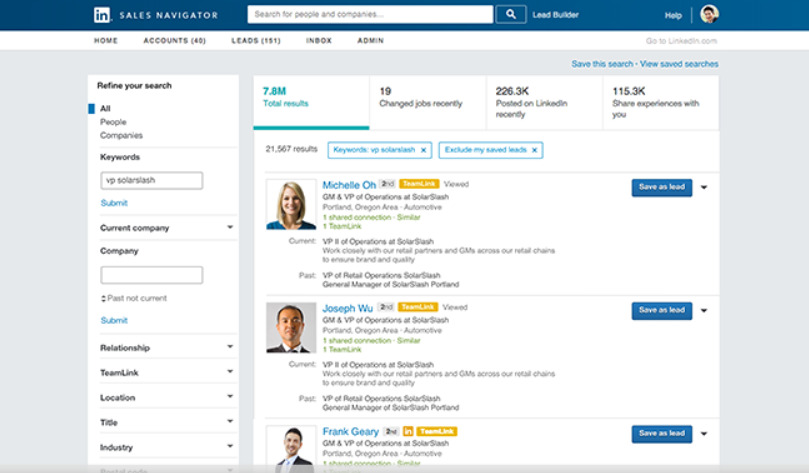Open dropdown arrow next to Joseph Wu's Save as lead

click(704, 311)
